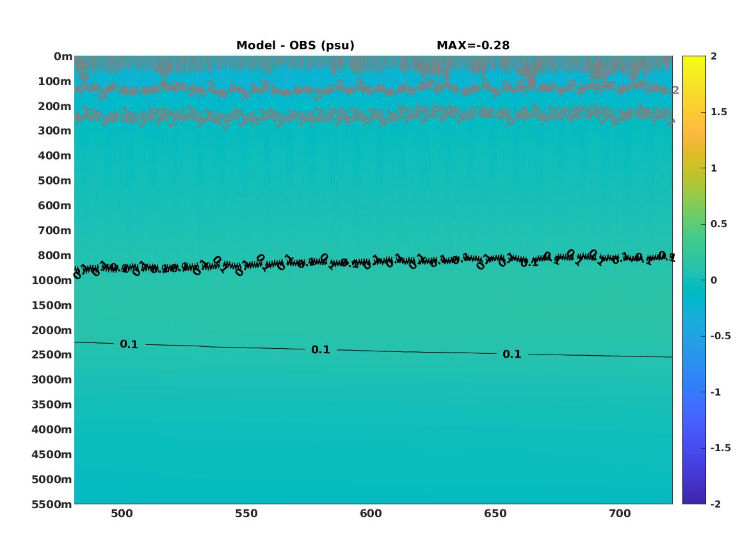This screenshot has width=747, height=560.
Task: Click the x-axis tick label '500'
Action: (122, 514)
